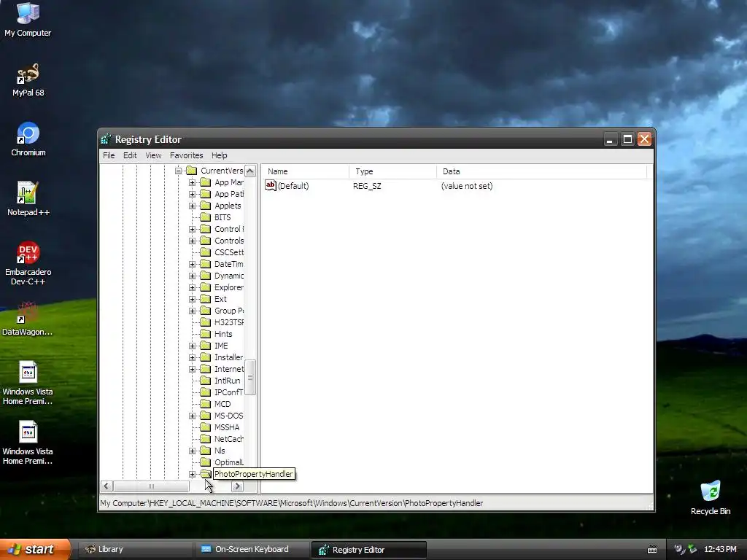
Task: Click the registry path in status bar
Action: click(x=292, y=503)
